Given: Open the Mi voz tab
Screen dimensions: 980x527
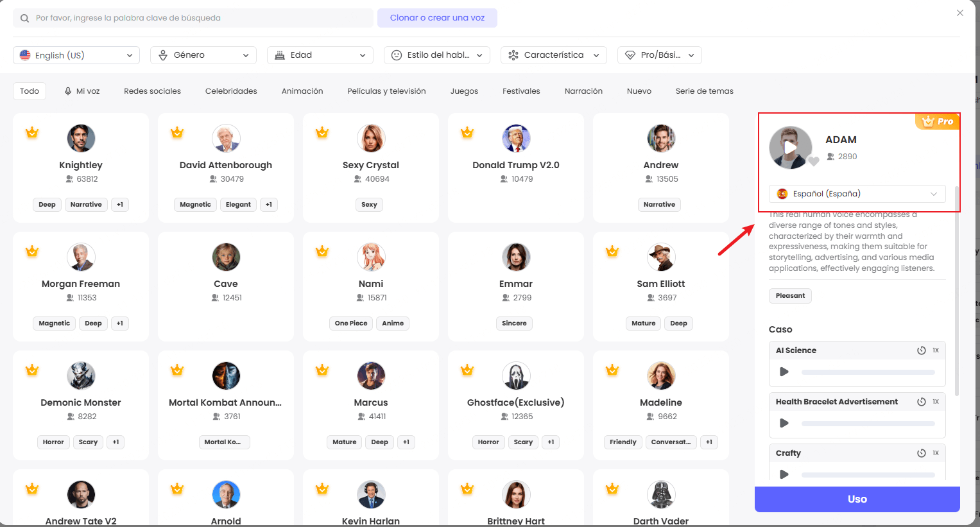Looking at the screenshot, I should point(82,91).
